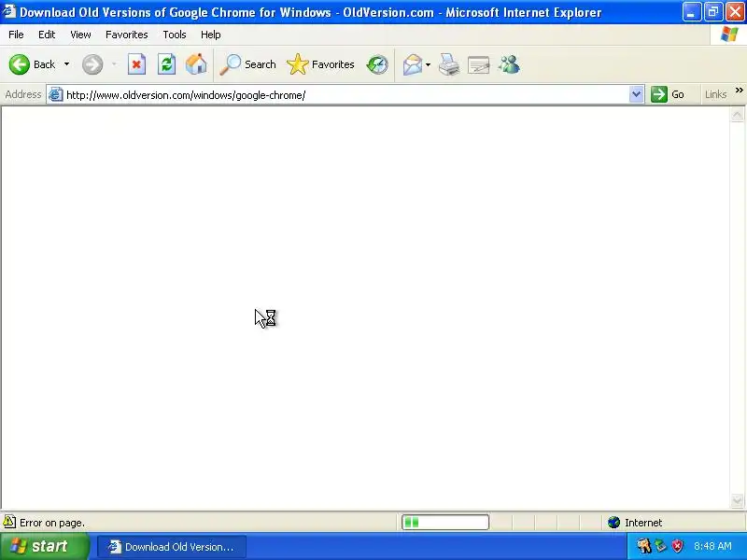Open the File menu
Image resolution: width=747 pixels, height=560 pixels.
click(x=16, y=35)
